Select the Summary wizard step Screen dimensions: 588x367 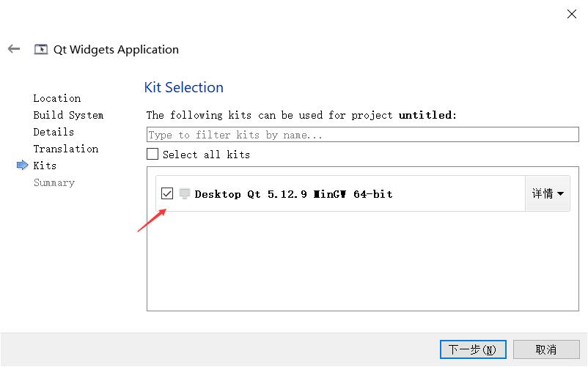[54, 182]
